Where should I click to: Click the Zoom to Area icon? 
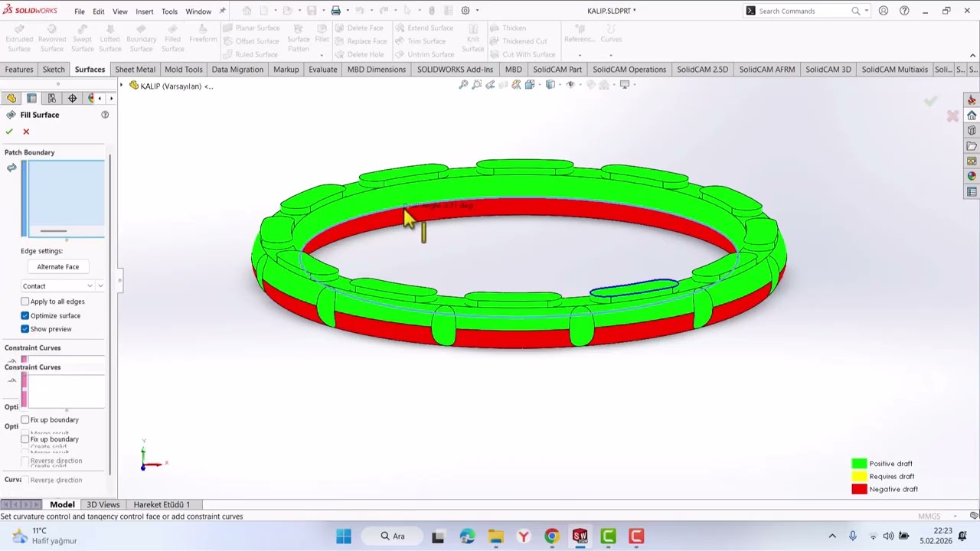click(x=476, y=84)
